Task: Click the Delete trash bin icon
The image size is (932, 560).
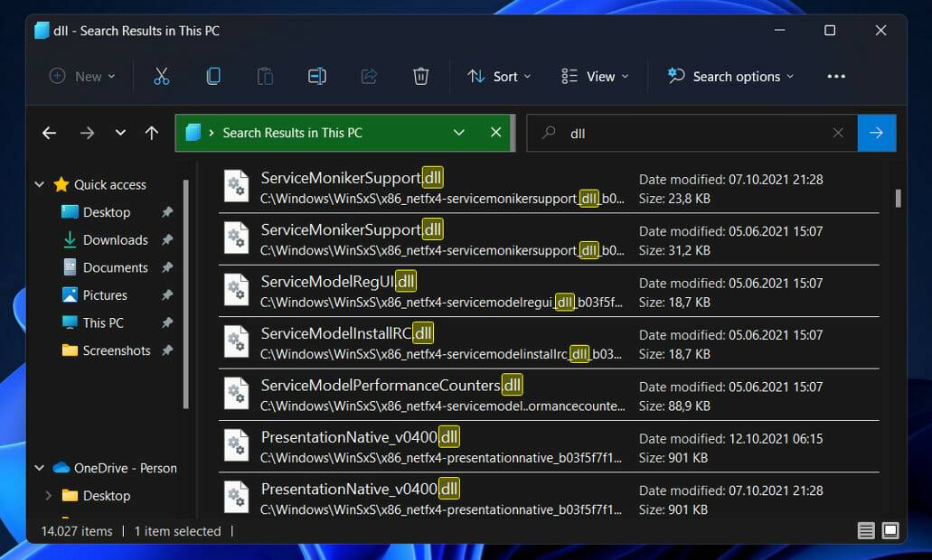Action: point(421,76)
